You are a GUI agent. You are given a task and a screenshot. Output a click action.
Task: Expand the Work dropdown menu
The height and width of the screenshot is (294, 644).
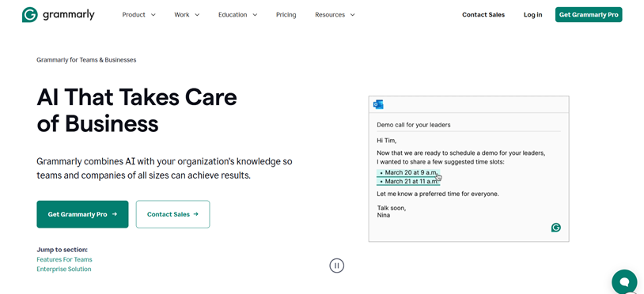(187, 15)
